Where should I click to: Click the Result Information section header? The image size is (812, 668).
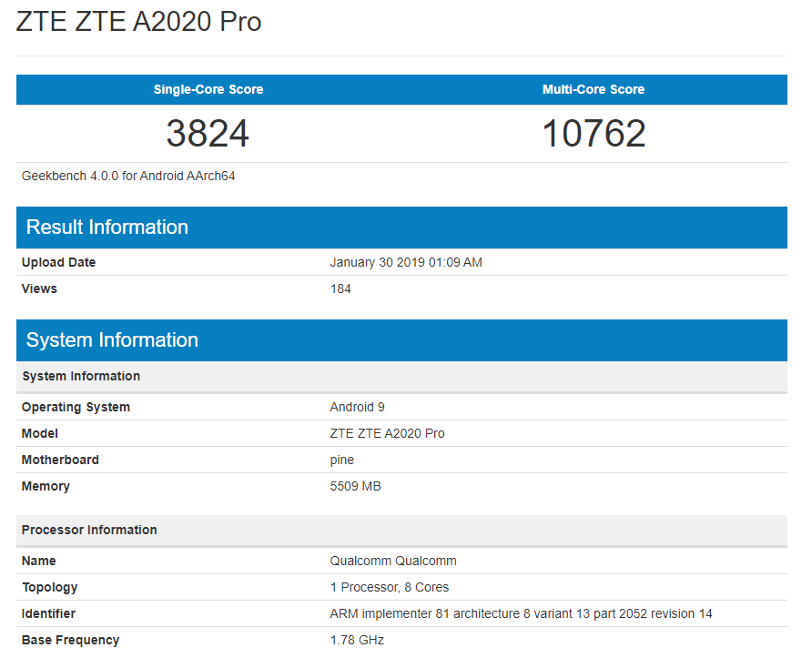point(107,228)
